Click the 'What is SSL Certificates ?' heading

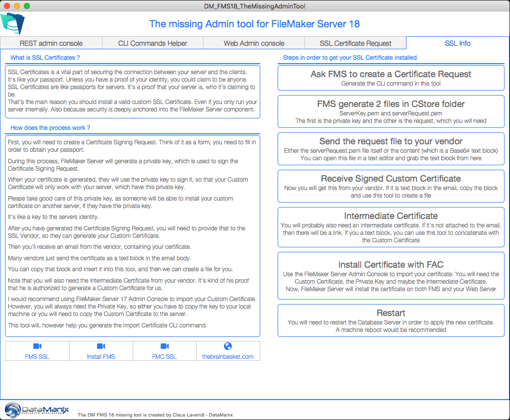click(45, 58)
